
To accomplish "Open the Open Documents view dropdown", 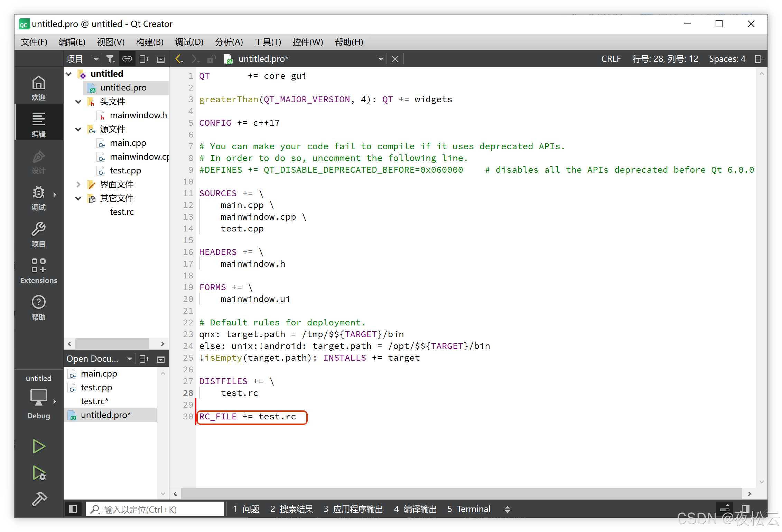I will [x=129, y=359].
